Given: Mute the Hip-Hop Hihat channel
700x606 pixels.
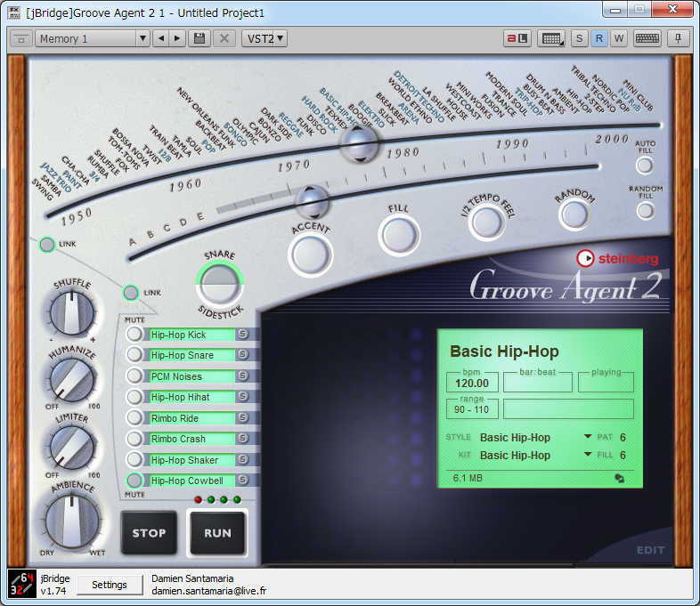Looking at the screenshot, I should (x=134, y=396).
